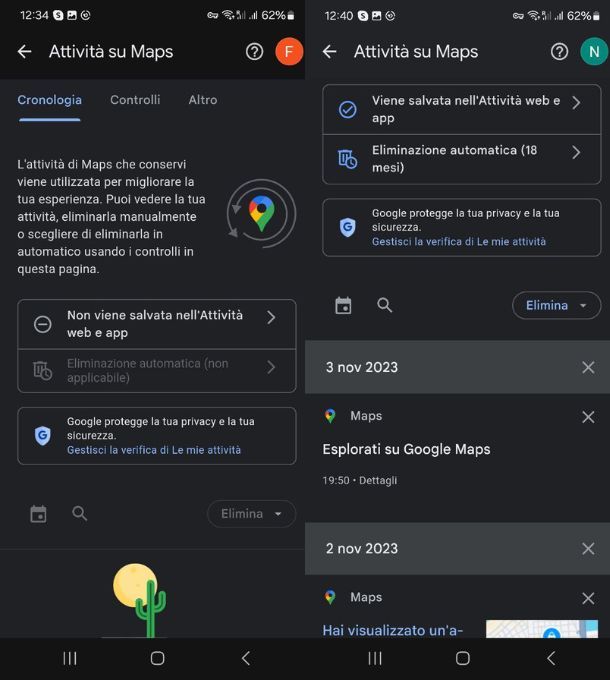The height and width of the screenshot is (680, 610).
Task: Click blue auto-delete icon for 18 mesi
Action: point(347,159)
